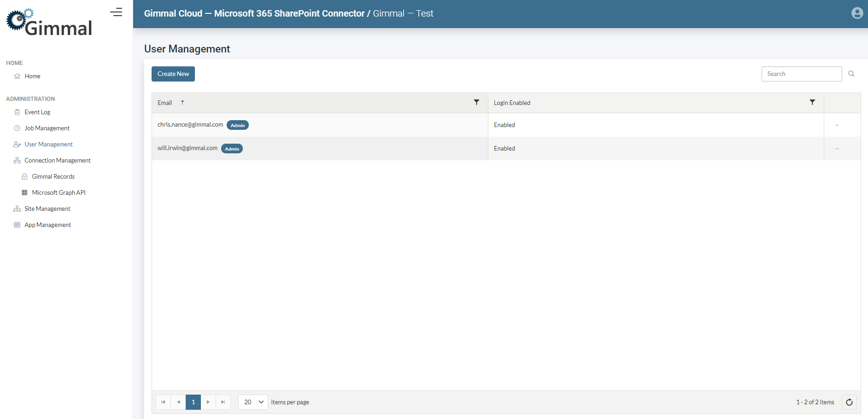Expand the items per page dropdown

[x=253, y=402]
